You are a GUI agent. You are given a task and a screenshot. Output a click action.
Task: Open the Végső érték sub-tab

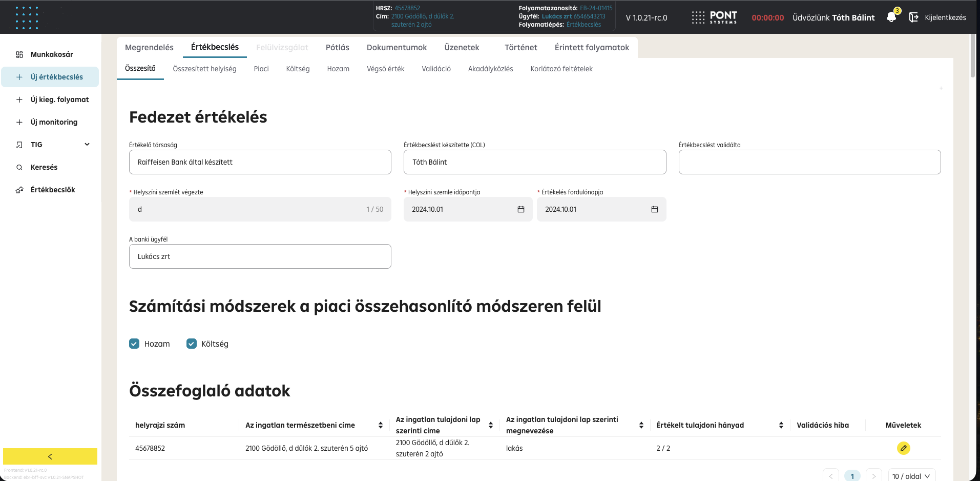click(385, 69)
